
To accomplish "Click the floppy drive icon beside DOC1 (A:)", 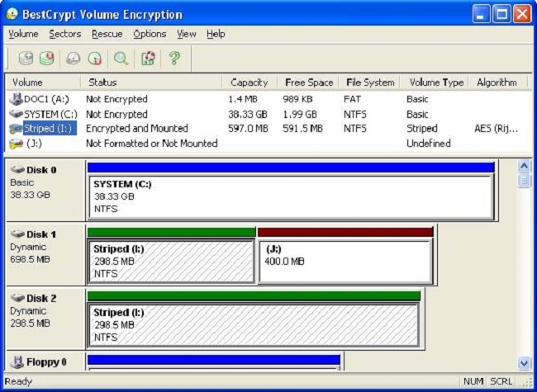I will click(x=16, y=99).
